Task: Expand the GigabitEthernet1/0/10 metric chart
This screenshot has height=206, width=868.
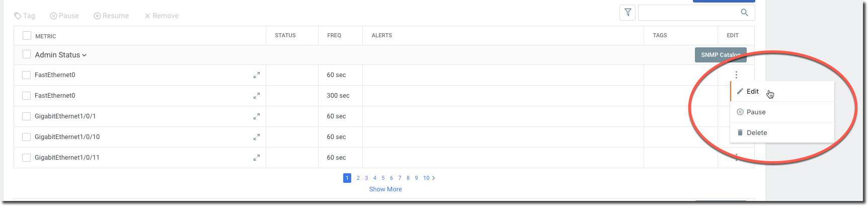Action: point(257,137)
